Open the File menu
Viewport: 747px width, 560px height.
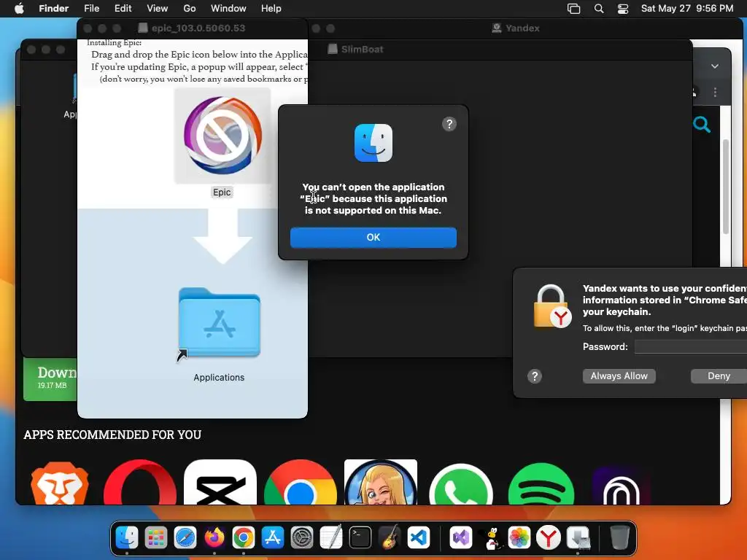tap(91, 9)
